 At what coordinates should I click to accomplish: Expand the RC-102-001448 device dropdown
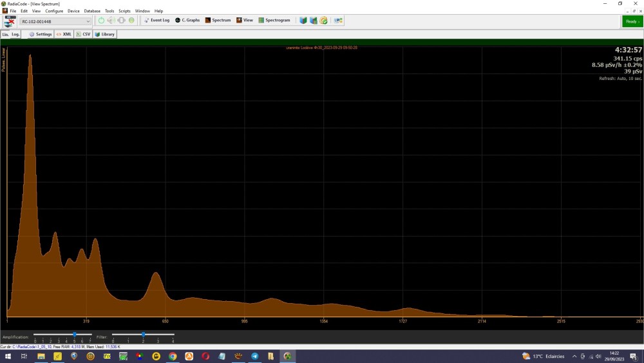pos(88,21)
